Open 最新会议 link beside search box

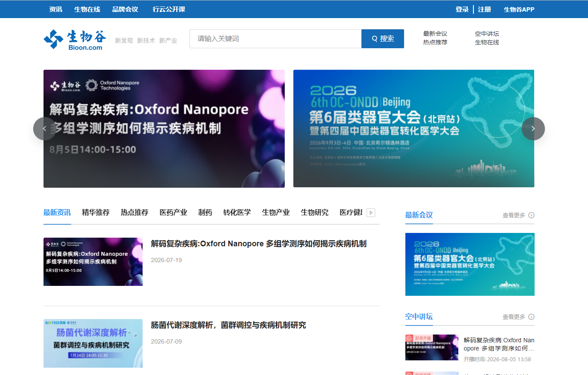tap(435, 34)
